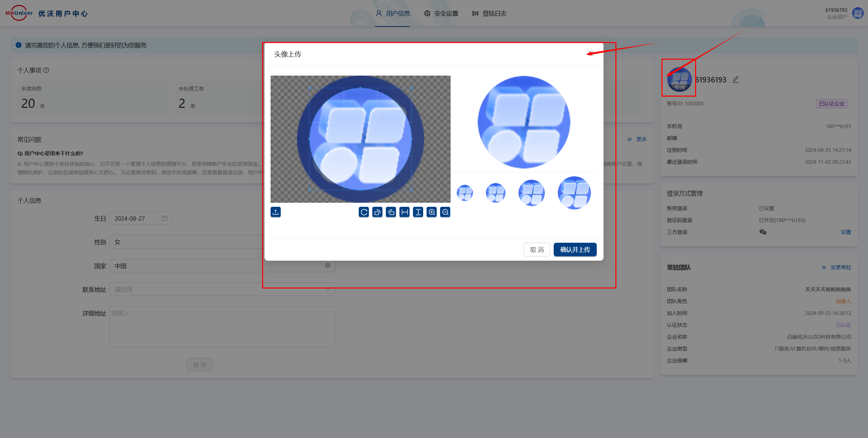Flip image horizontally using the horizontal-arrows icon

click(x=405, y=212)
